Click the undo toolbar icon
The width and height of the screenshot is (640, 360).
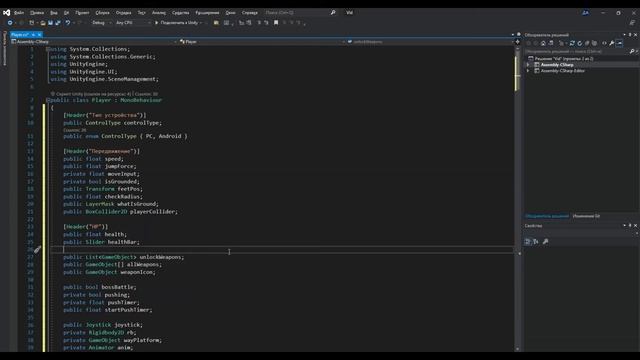(68, 23)
